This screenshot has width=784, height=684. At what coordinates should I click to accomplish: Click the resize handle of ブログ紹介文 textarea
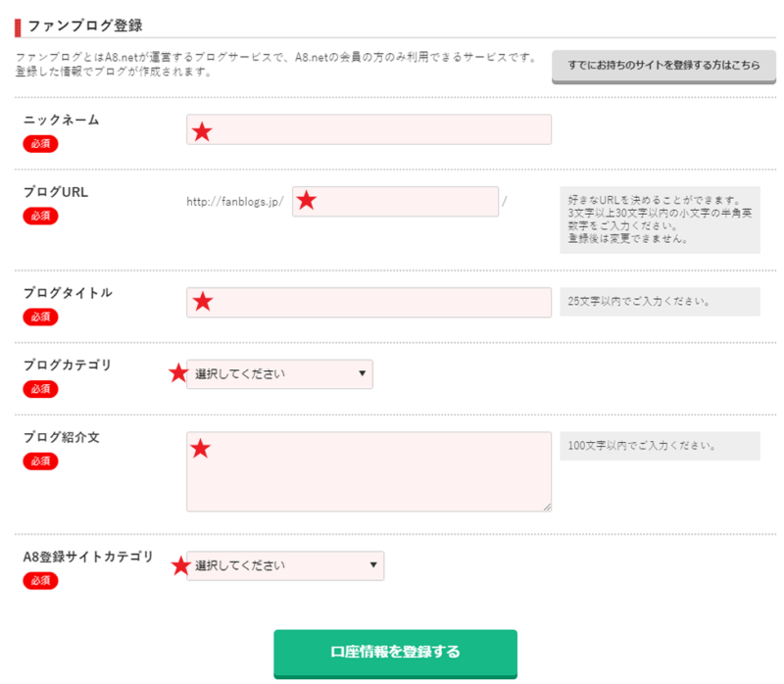[x=546, y=506]
